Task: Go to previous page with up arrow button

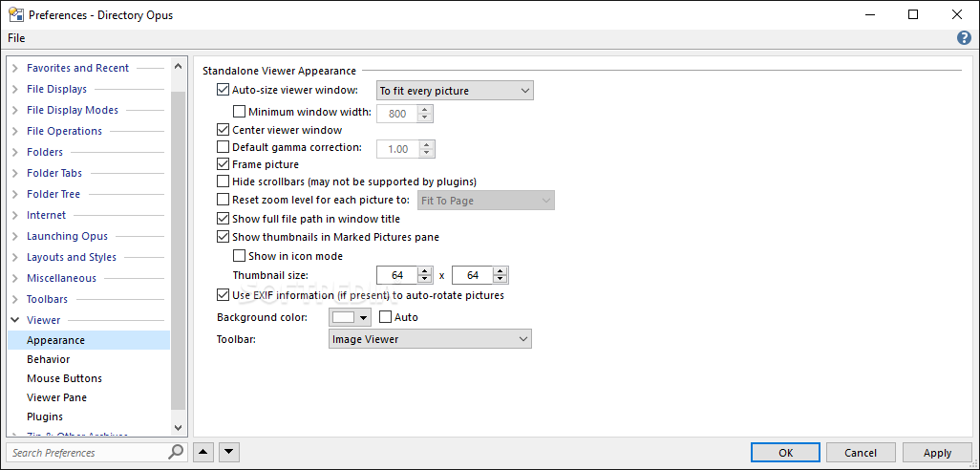Action: pyautogui.click(x=202, y=452)
